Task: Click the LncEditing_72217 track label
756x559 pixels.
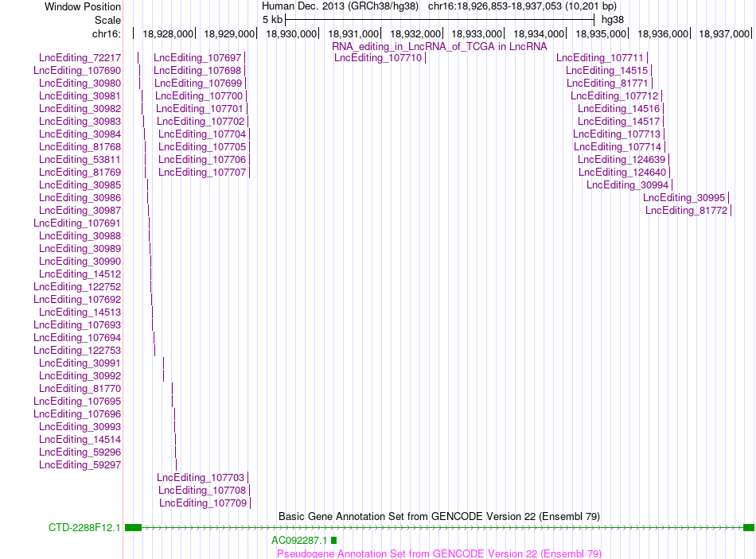Action: pyautogui.click(x=80, y=58)
